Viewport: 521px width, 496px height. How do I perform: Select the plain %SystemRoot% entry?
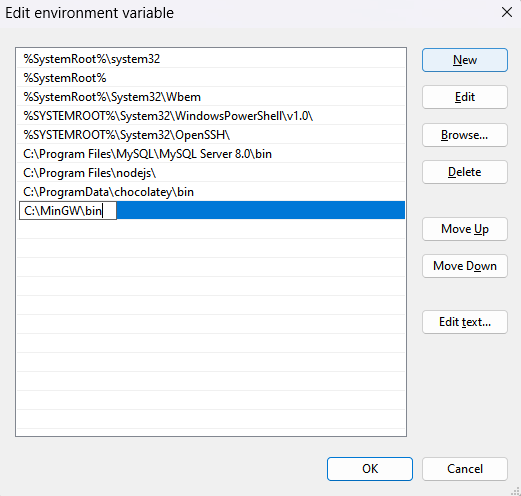[x=211, y=78]
